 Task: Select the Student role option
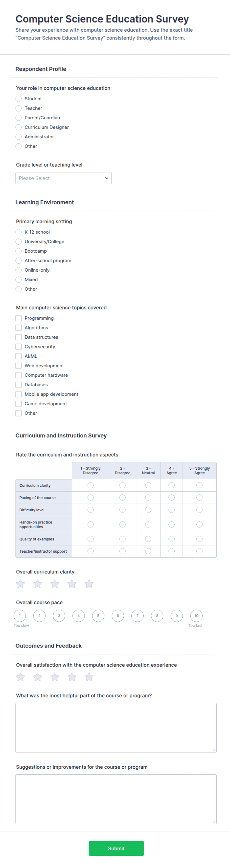(x=19, y=99)
